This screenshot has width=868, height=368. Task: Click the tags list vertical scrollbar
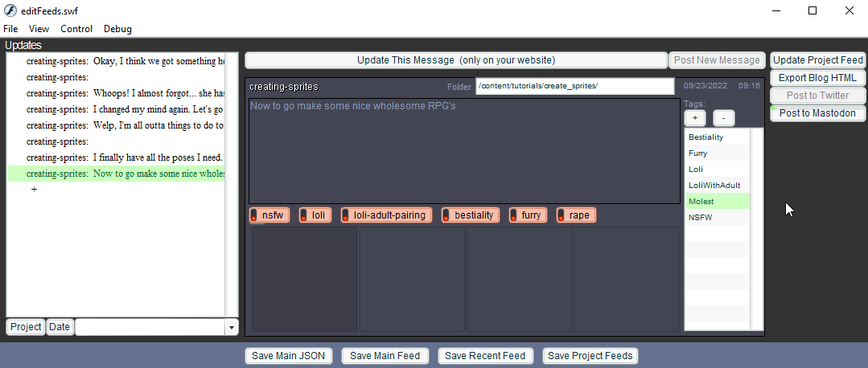point(756,229)
